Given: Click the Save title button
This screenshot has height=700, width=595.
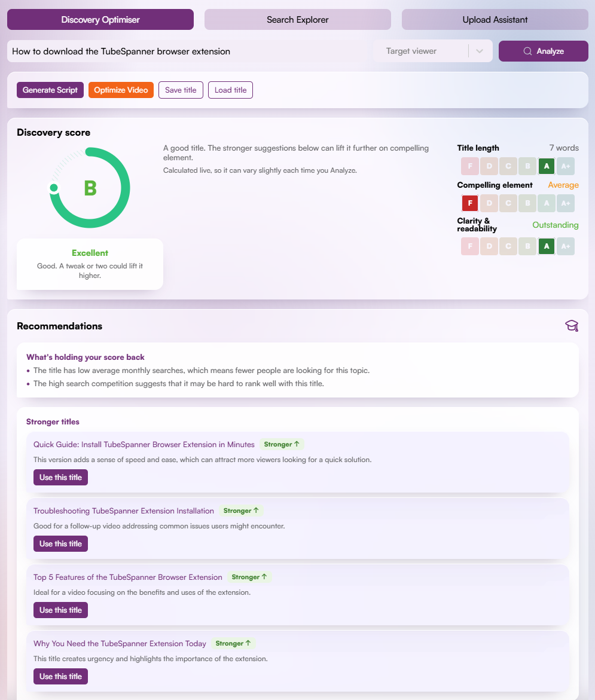Looking at the screenshot, I should click(x=181, y=90).
